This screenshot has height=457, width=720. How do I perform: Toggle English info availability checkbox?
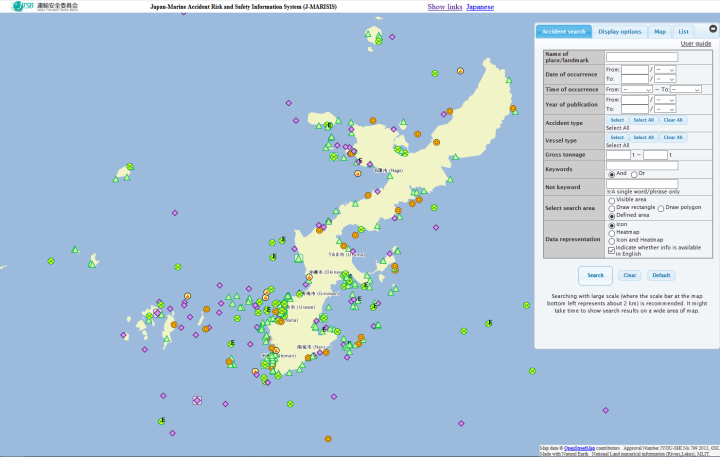(612, 250)
